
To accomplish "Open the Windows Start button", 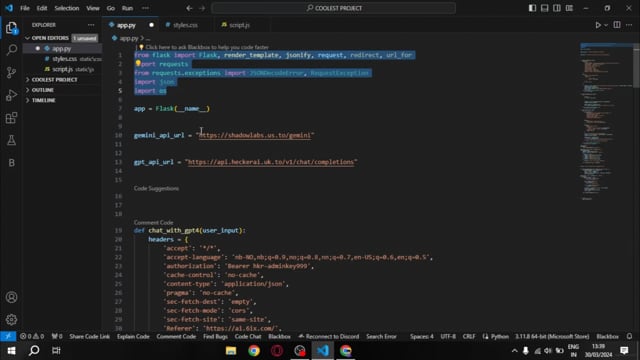I will point(11,351).
